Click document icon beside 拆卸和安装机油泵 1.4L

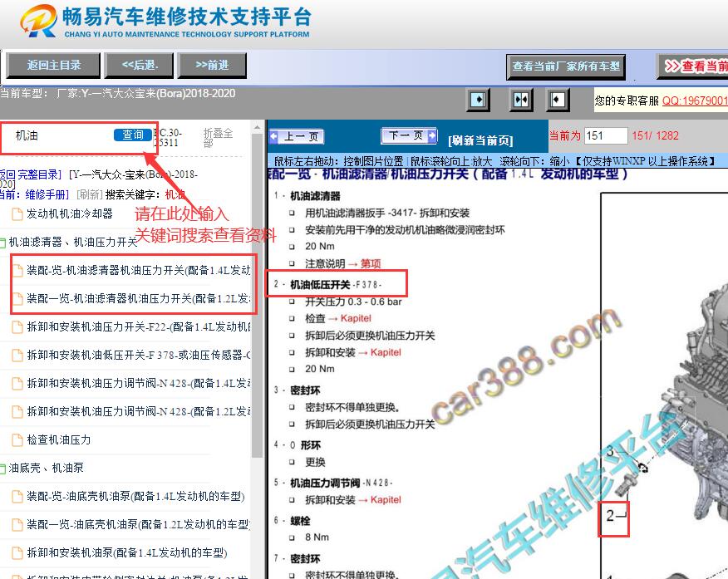click(x=17, y=553)
